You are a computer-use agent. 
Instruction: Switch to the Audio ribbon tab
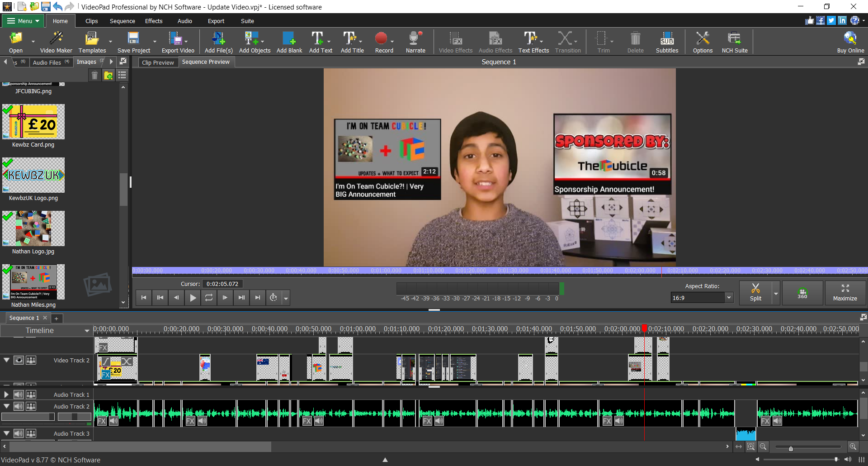point(184,21)
